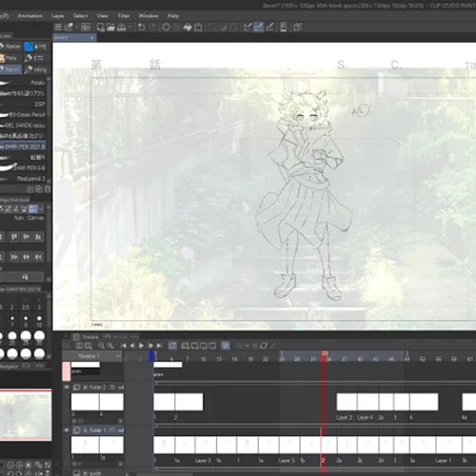Open the Window menu
This screenshot has width=476, height=476.
pos(149,15)
